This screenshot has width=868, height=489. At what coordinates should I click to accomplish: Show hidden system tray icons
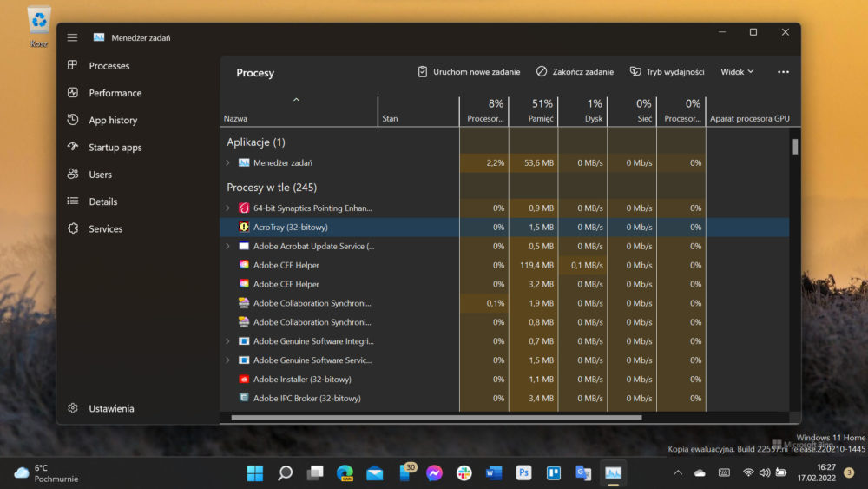point(678,473)
